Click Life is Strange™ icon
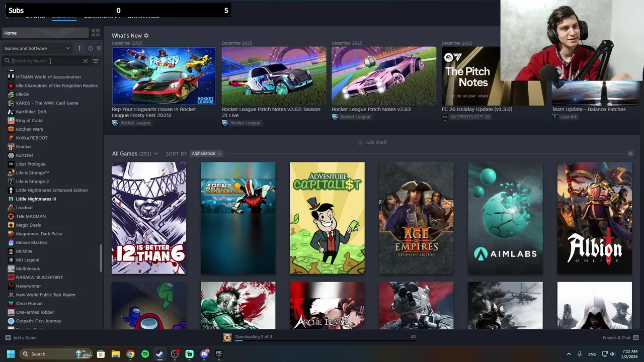Screen dimensions: 644x362 pos(11,172)
